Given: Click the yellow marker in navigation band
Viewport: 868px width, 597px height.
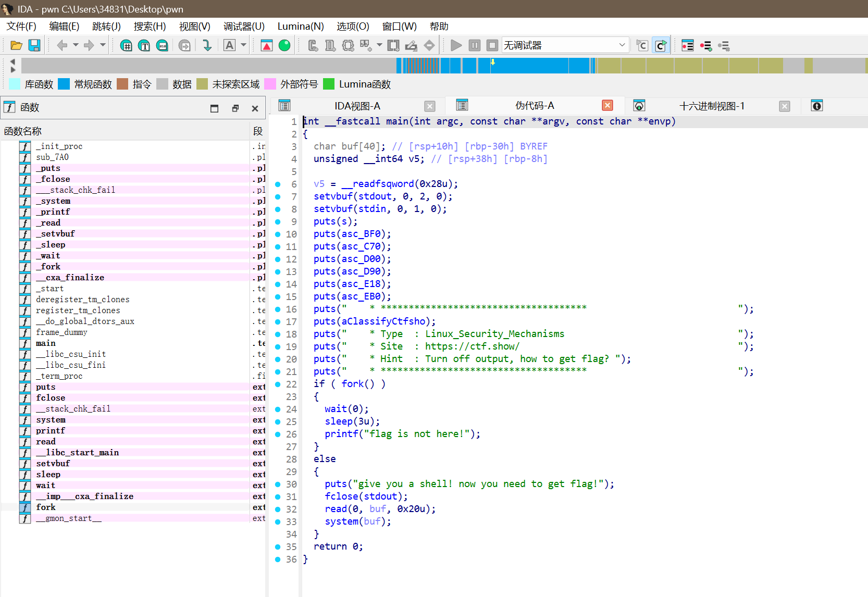Looking at the screenshot, I should [x=493, y=62].
